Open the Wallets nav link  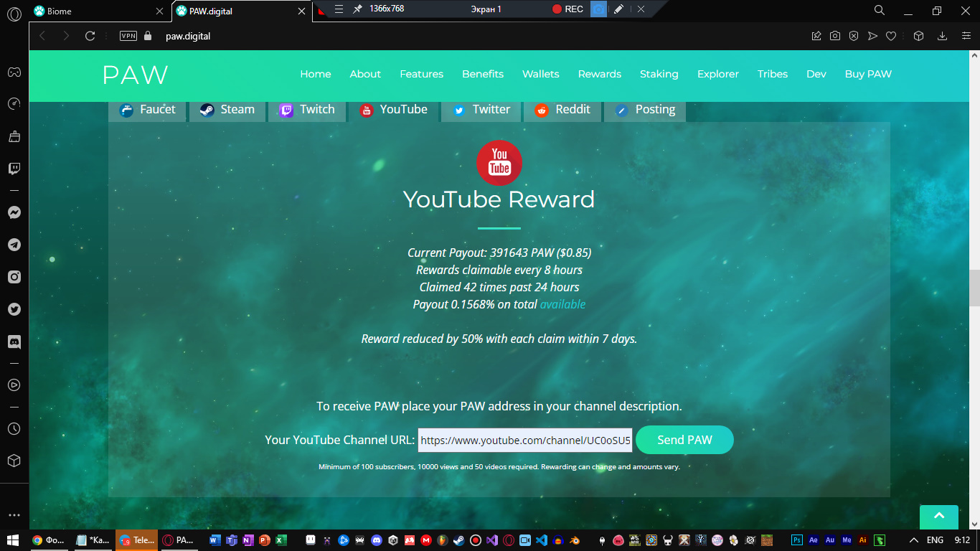point(541,74)
